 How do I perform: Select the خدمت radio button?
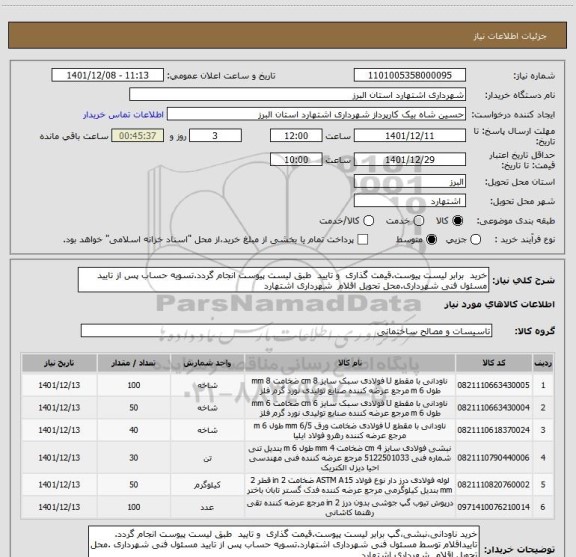point(419,220)
